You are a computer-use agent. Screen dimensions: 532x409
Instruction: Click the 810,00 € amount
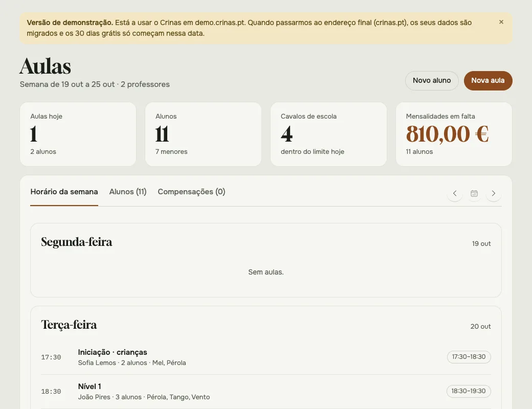tap(447, 134)
